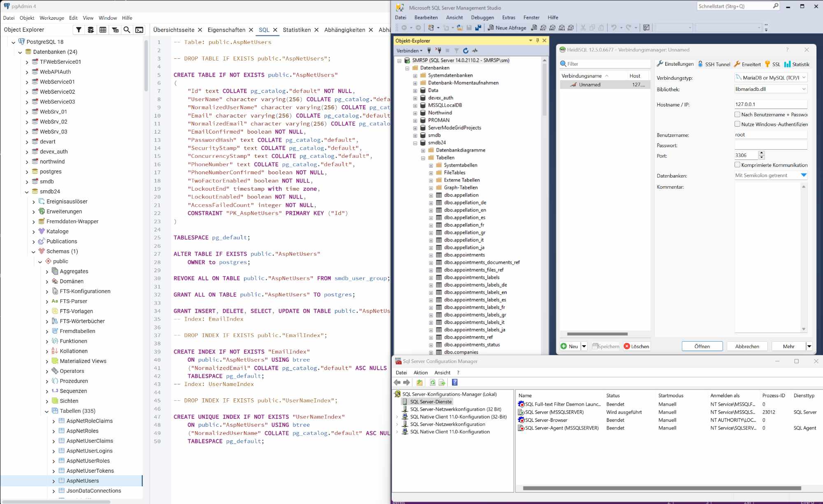Click the horizontal scrollbar in Configuration Manager services list
Viewport: 823px width, 504px height.
tap(662, 488)
